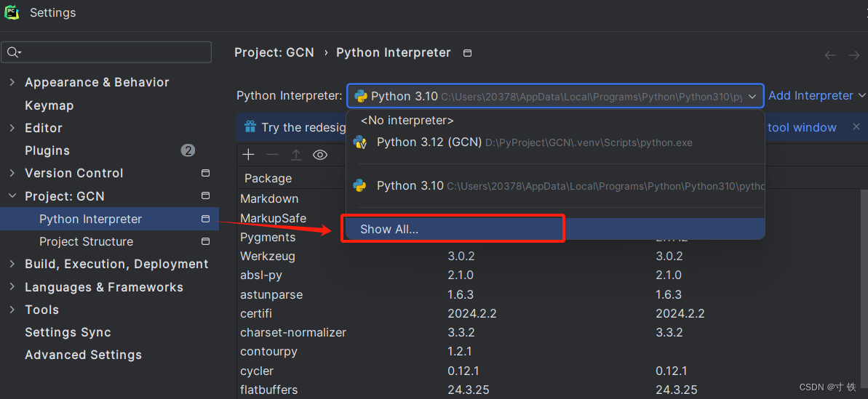
Task: Select Show All... in interpreter list
Action: [x=555, y=229]
